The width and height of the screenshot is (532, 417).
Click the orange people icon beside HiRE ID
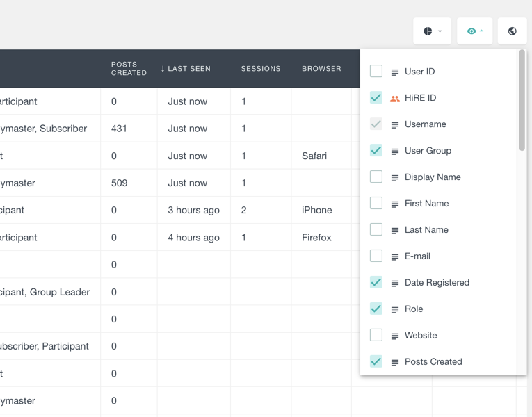click(394, 99)
